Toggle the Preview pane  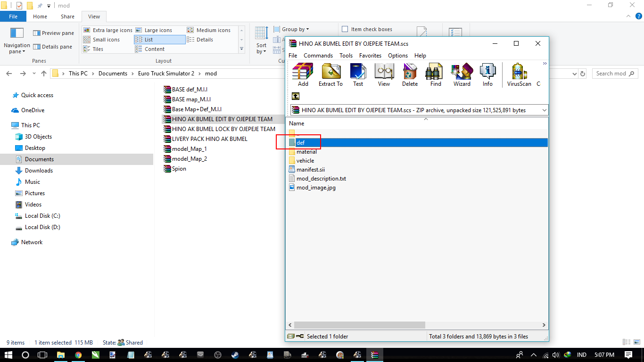tap(53, 33)
